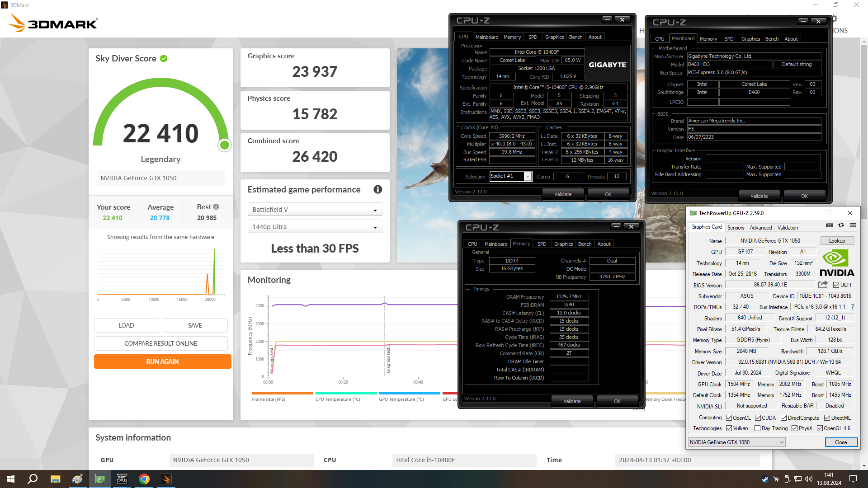The width and height of the screenshot is (868, 488).
Task: Click the Default string box in CPU-Z Mainboard
Action: (x=797, y=64)
